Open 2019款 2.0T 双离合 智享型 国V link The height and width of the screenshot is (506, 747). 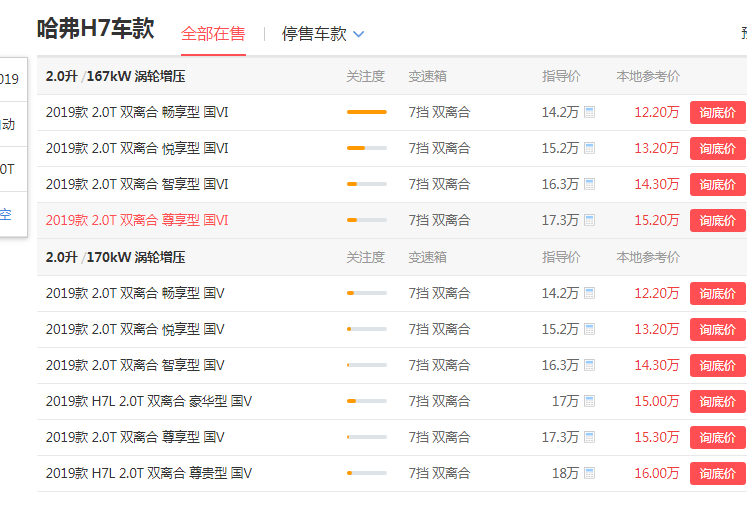(x=135, y=365)
